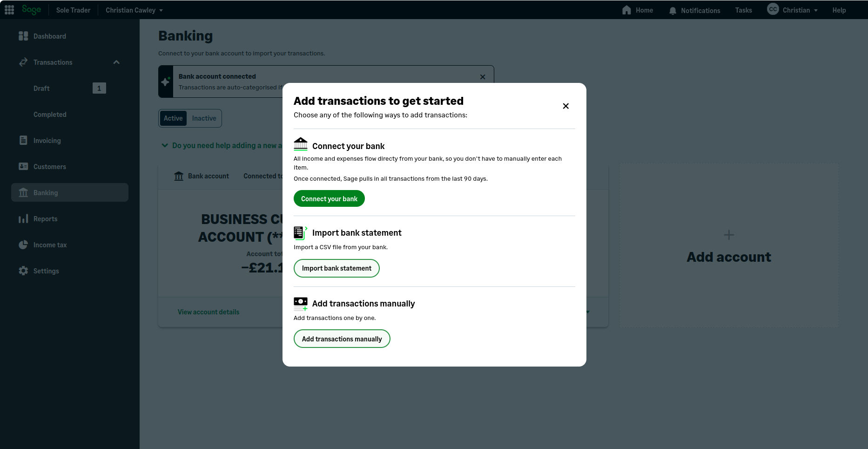The image size is (868, 449).
Task: Switch to Inactive accounts view
Action: 204,118
